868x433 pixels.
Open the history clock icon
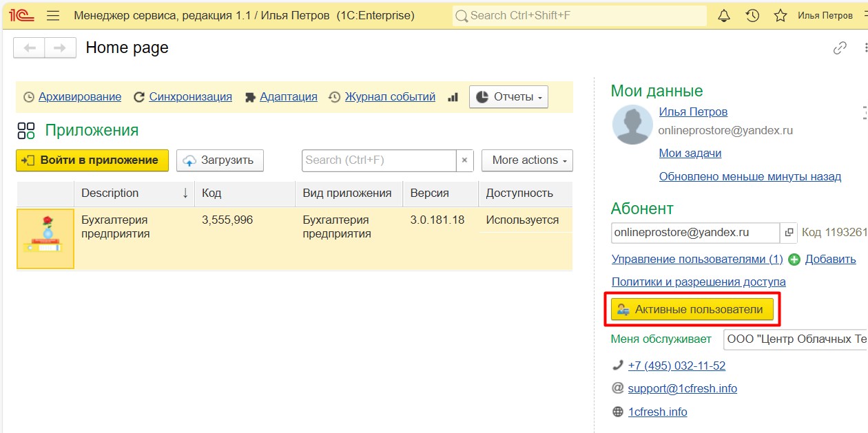752,15
